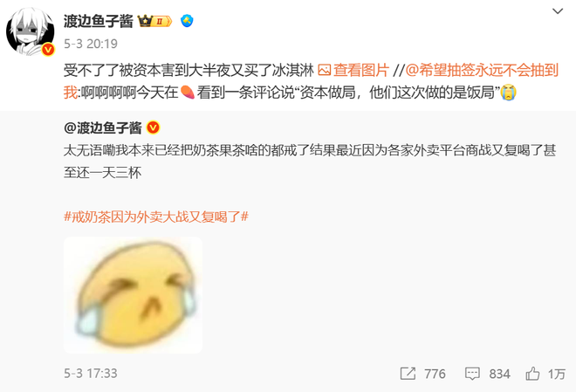The image size is (576, 392).
Task: Open hashtag #戒奶茶因为外卖大战又复喝了#
Action: 156,217
